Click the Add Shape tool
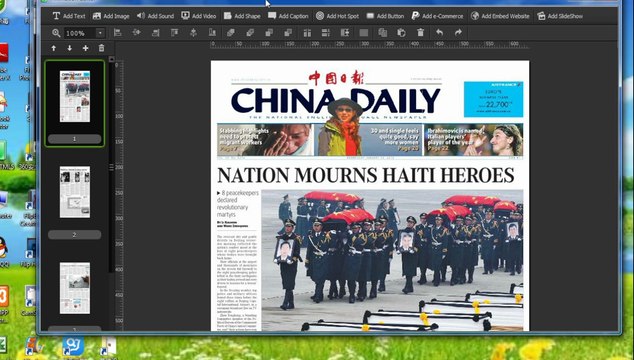The height and width of the screenshot is (360, 634). tap(242, 16)
